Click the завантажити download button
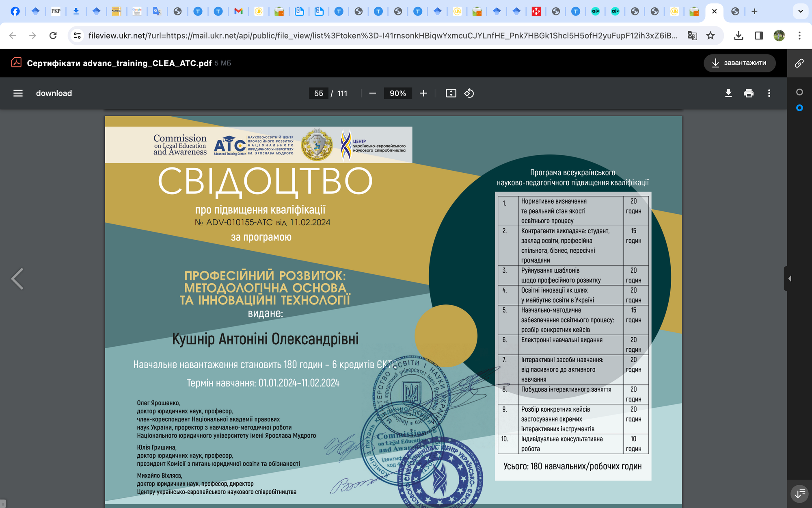The width and height of the screenshot is (812, 508). 740,63
